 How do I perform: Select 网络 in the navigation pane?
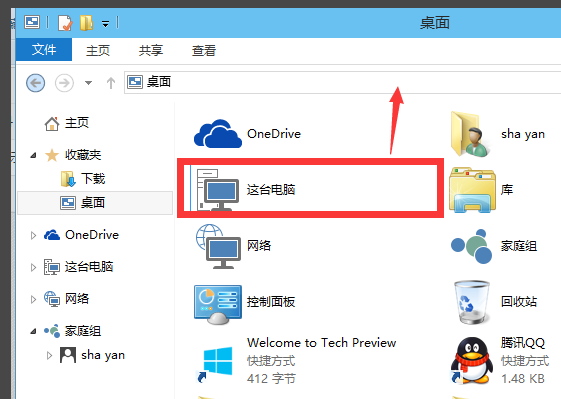point(77,299)
